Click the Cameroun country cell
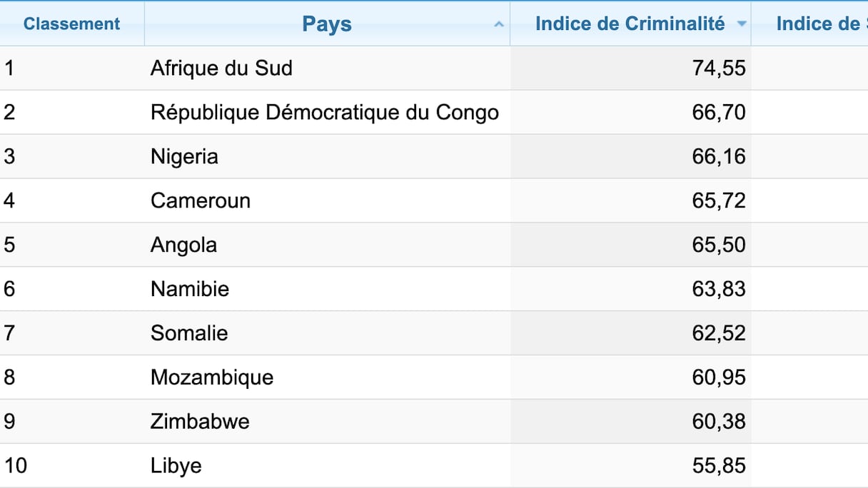The image size is (868, 488). coord(200,201)
